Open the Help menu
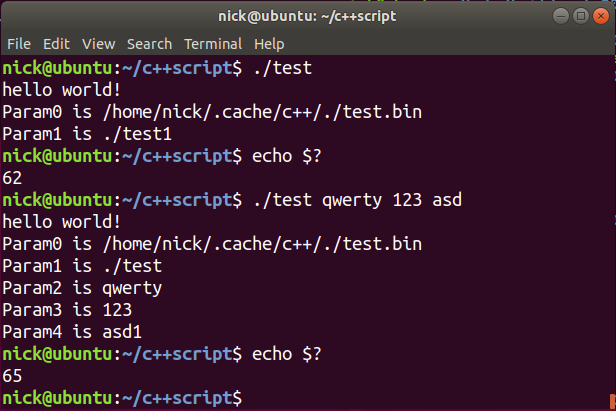The height and width of the screenshot is (411, 616). [269, 44]
